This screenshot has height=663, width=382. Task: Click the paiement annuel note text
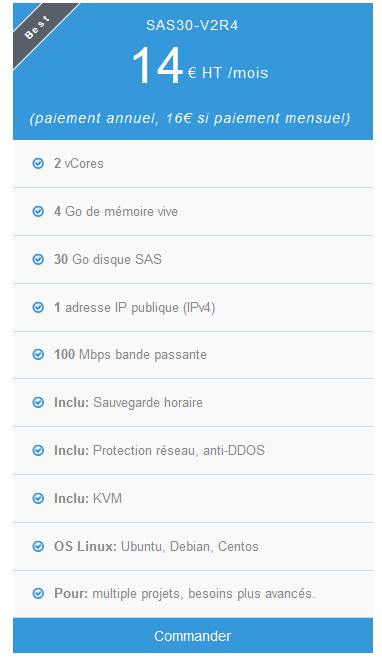coord(190,118)
